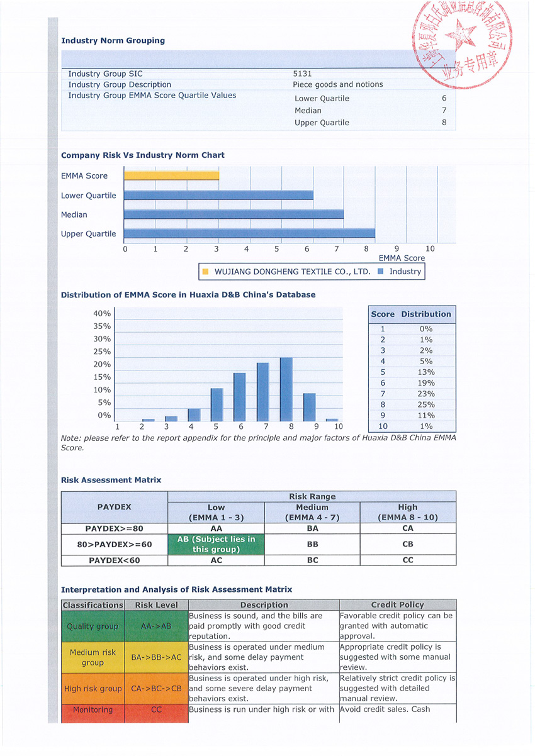Select the "11%" cell in distribution table
The image size is (535, 756).
click(426, 416)
